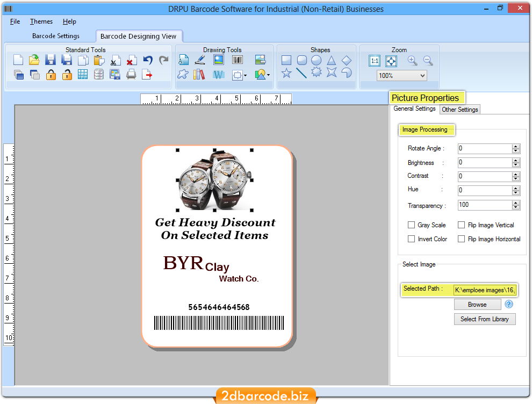The image size is (532, 404).
Task: Click the image library icon in Drawing Tools
Action: [x=260, y=60]
